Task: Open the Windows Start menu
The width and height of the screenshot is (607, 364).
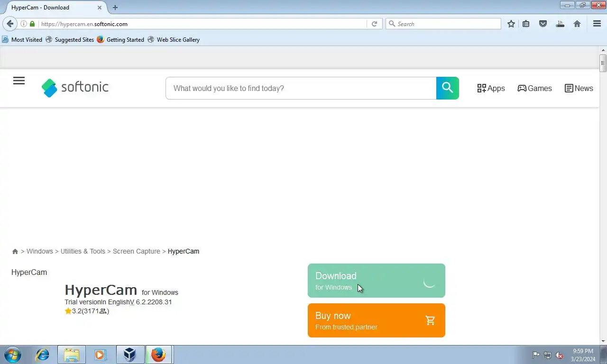Action: click(13, 355)
